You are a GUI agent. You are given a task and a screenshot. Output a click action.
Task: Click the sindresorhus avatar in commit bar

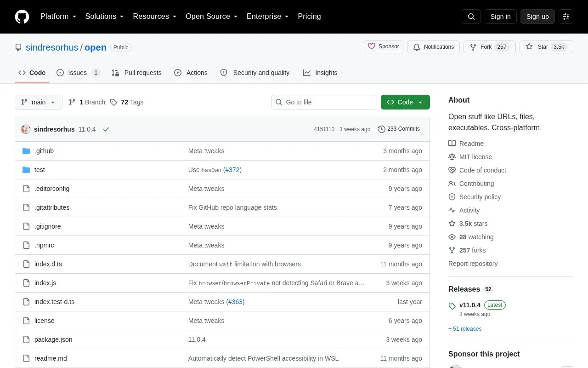(26, 129)
